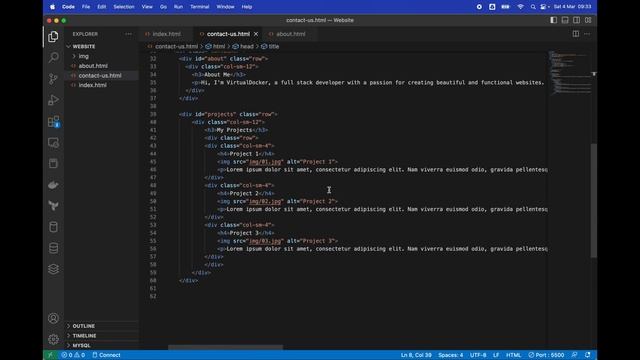The height and width of the screenshot is (360, 640).
Task: Open the File menu
Action: coord(86,7)
